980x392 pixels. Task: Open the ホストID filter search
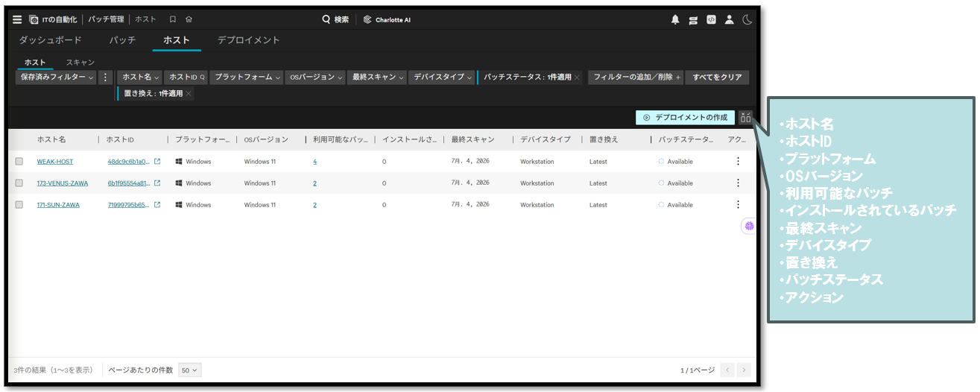186,77
